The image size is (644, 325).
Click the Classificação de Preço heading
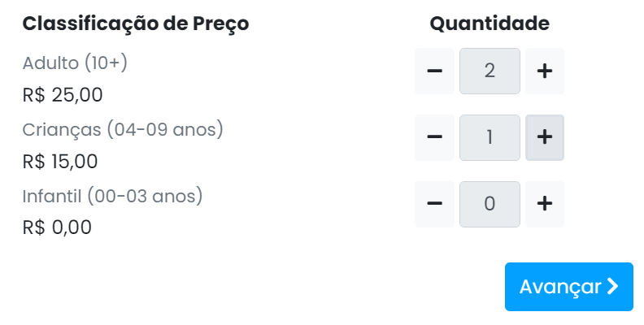click(136, 24)
